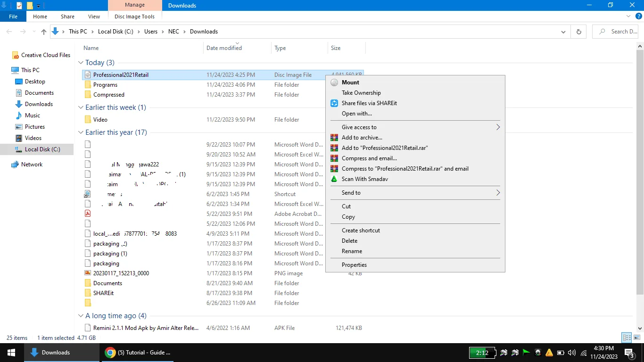The height and width of the screenshot is (362, 644).
Task: Open Creative Cloud Files in sidebar
Action: pos(46,55)
